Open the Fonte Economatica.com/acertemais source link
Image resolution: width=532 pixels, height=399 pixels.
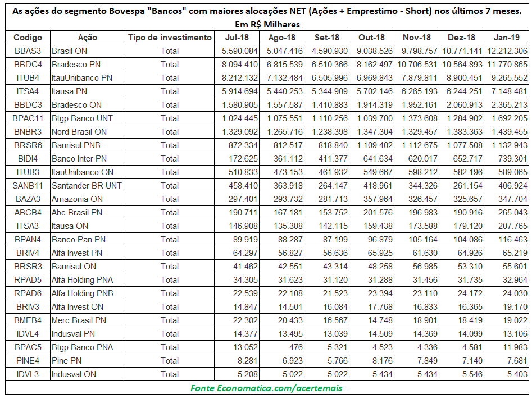[x=266, y=388]
